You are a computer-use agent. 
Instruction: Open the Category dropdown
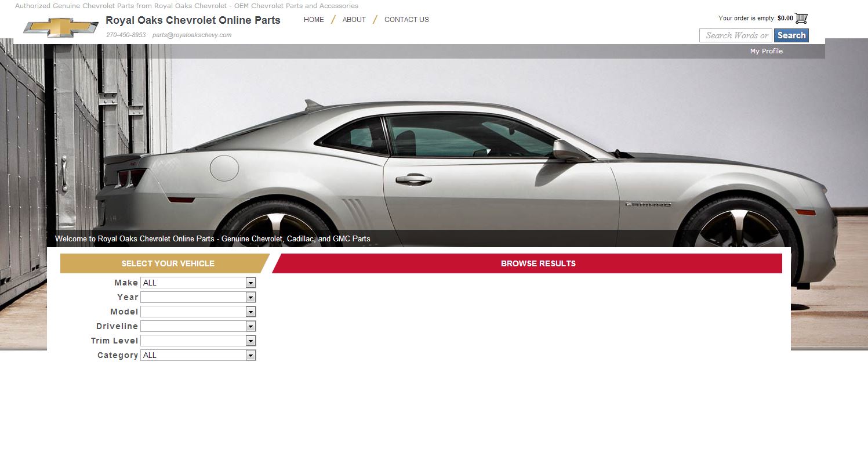[x=198, y=355]
